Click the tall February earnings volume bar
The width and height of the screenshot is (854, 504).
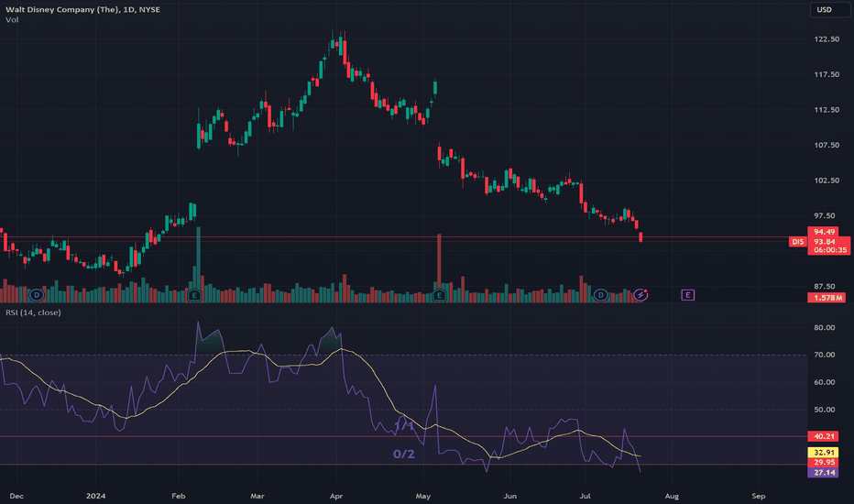[198, 264]
